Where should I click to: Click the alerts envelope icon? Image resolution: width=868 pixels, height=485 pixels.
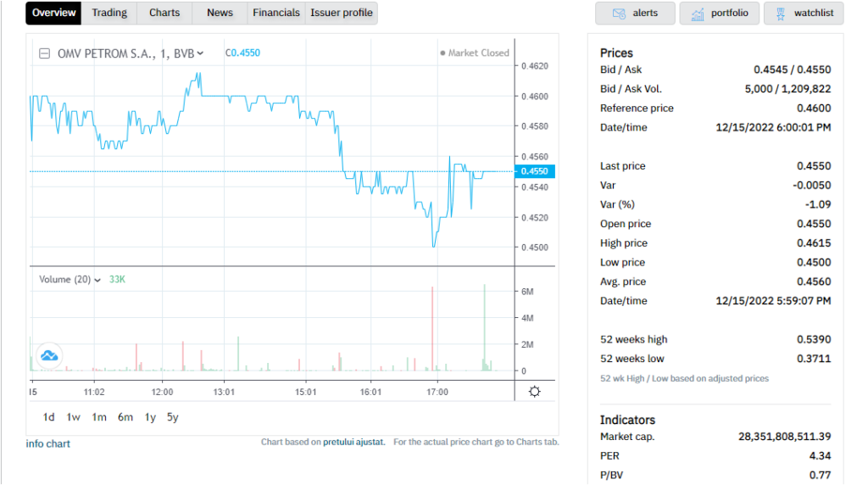coord(619,14)
